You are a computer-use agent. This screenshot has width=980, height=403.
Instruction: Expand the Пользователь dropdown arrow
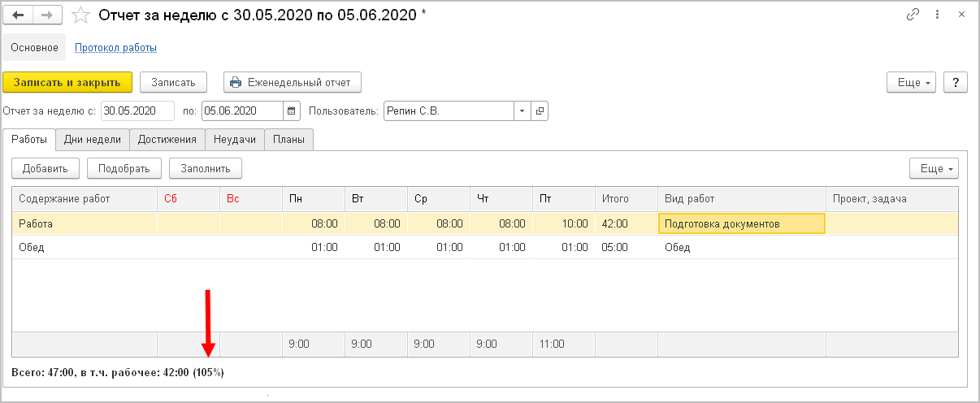coord(521,110)
